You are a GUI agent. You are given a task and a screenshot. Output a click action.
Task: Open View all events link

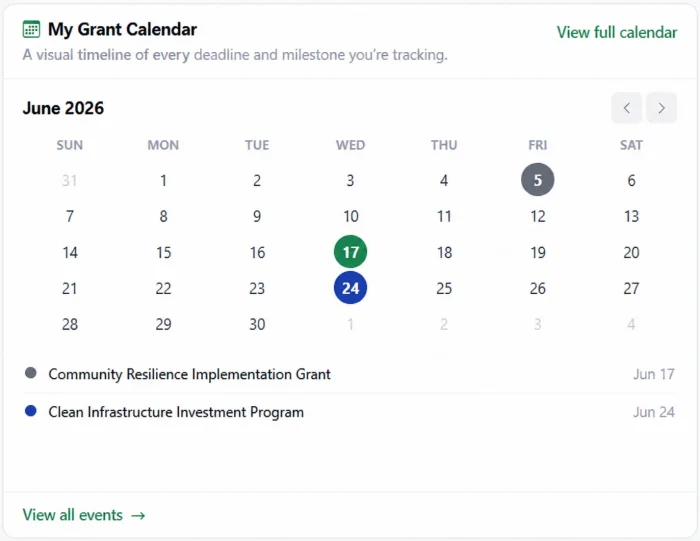coord(84,515)
